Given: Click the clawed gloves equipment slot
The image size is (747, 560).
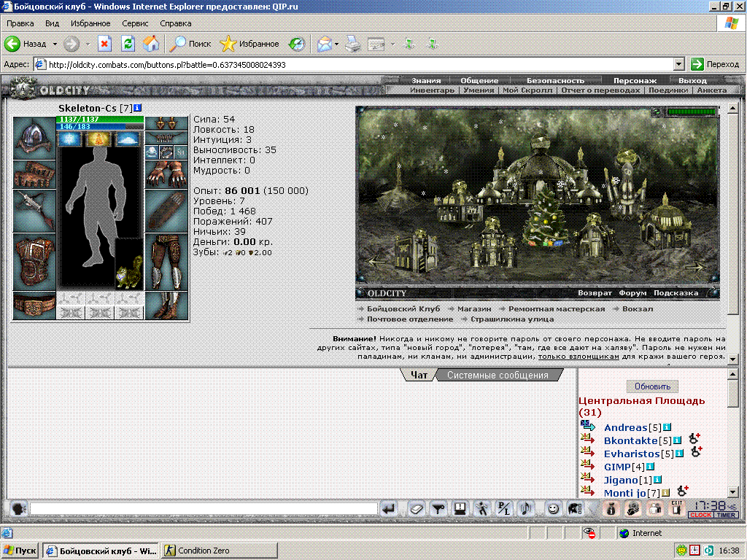Looking at the screenshot, I should click(166, 174).
